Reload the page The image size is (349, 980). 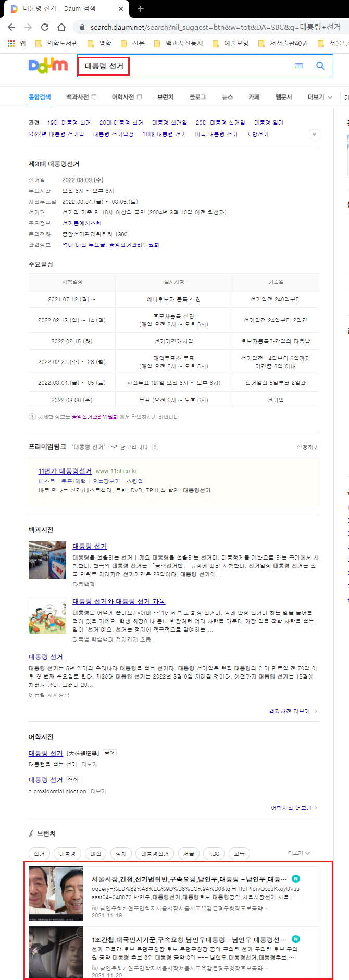click(x=45, y=27)
